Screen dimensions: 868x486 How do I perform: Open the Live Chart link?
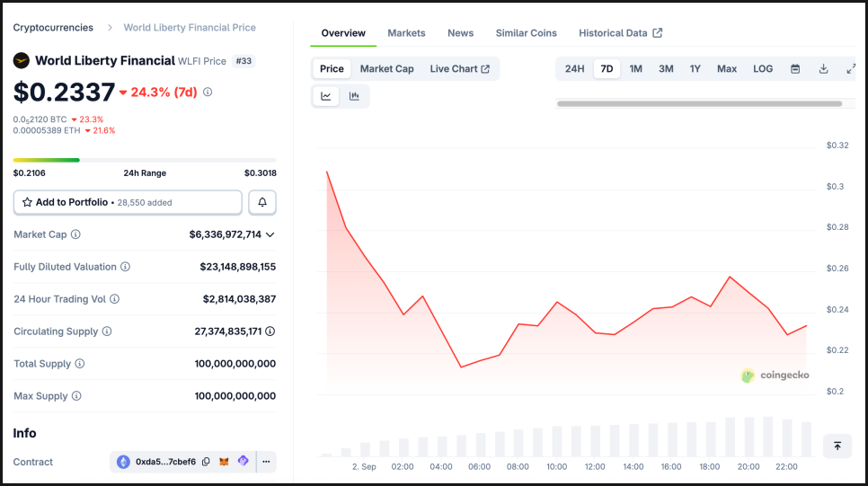click(x=459, y=68)
